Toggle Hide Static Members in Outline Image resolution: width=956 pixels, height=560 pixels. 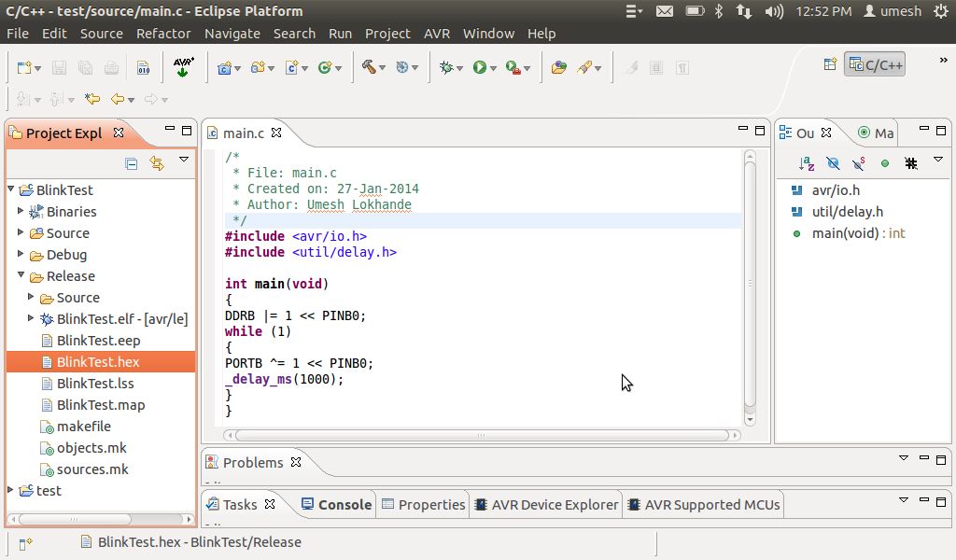pyautogui.click(x=859, y=163)
